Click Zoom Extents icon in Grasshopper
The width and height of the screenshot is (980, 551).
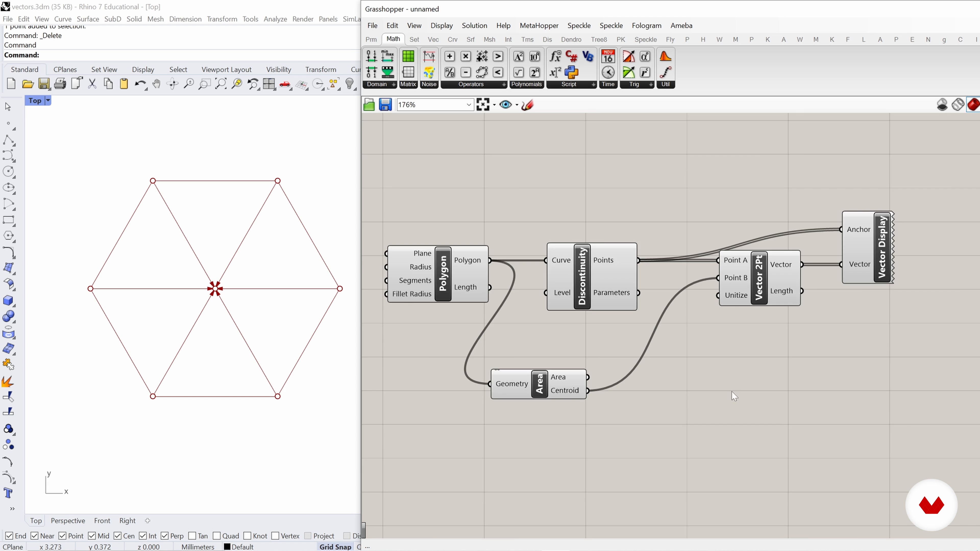click(x=482, y=105)
